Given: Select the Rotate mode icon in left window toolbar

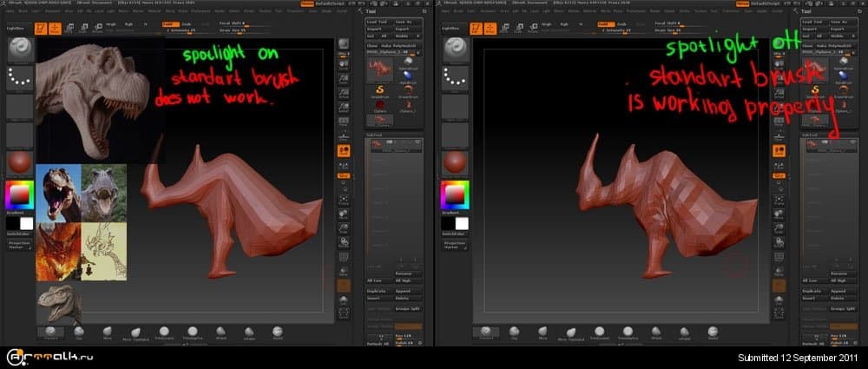Looking at the screenshot, I should coord(97,29).
